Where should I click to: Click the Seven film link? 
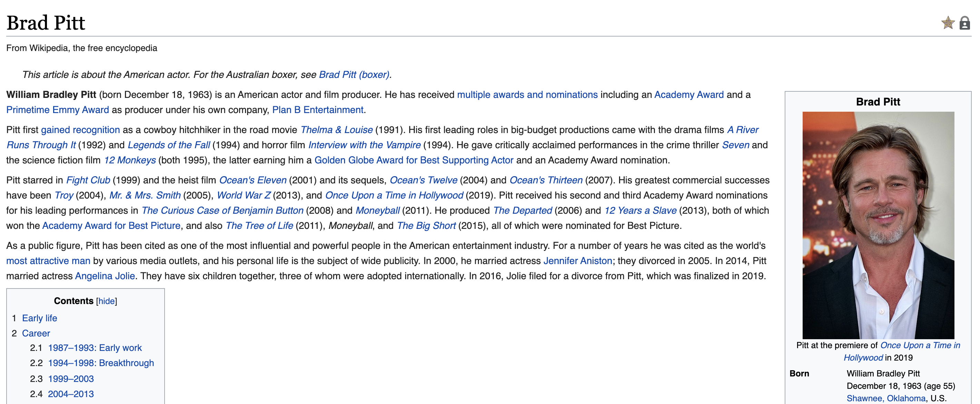coord(735,145)
